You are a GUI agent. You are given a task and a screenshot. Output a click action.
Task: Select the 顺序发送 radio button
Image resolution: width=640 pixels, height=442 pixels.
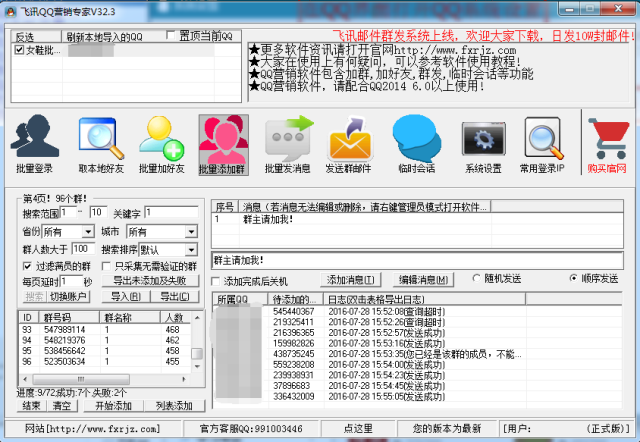[573, 278]
